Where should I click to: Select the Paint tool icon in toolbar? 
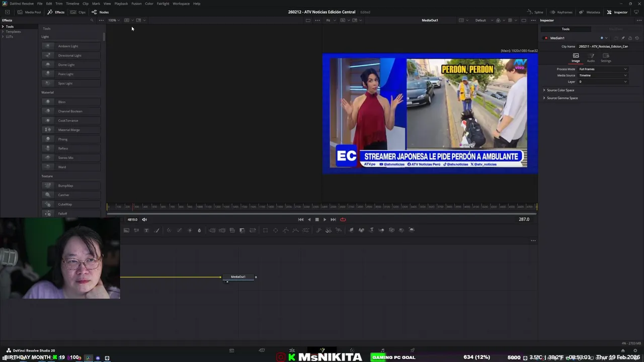[x=156, y=230]
